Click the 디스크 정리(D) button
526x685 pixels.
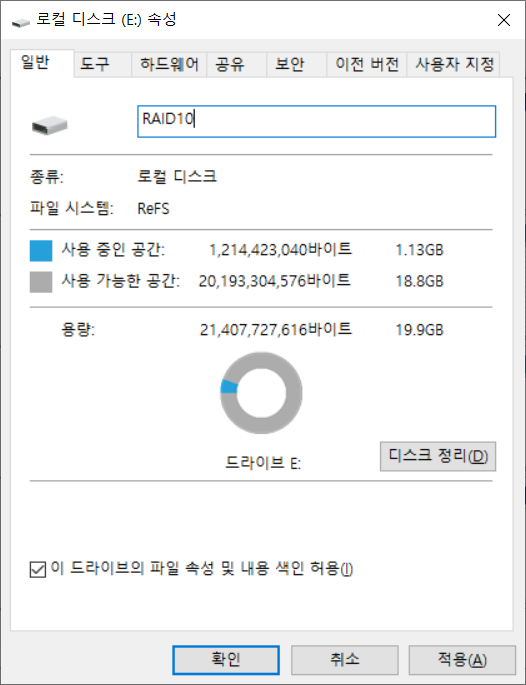[438, 457]
